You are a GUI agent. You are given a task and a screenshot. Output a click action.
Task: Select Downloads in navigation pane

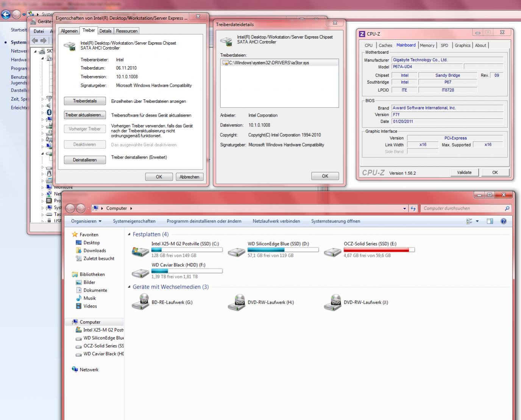click(x=95, y=250)
